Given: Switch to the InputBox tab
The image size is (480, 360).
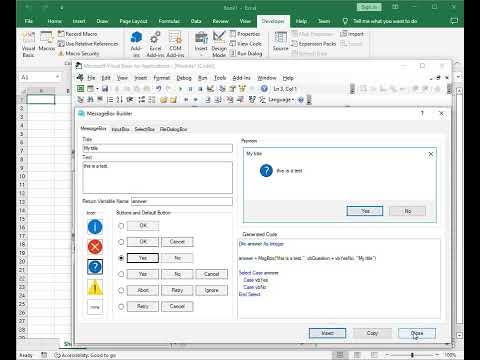Looking at the screenshot, I should point(120,129).
